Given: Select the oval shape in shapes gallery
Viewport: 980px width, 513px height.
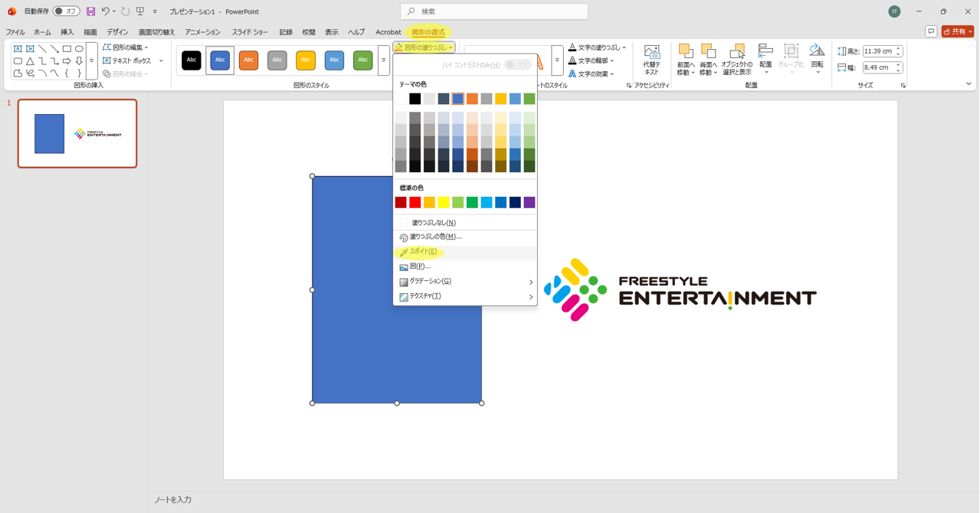Looking at the screenshot, I should (79, 48).
